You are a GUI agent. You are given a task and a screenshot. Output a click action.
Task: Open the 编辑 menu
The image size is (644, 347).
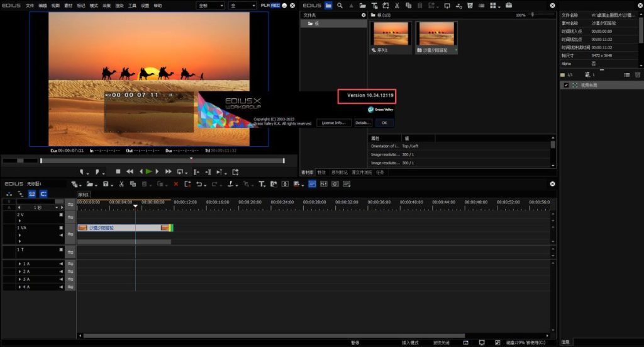(43, 6)
